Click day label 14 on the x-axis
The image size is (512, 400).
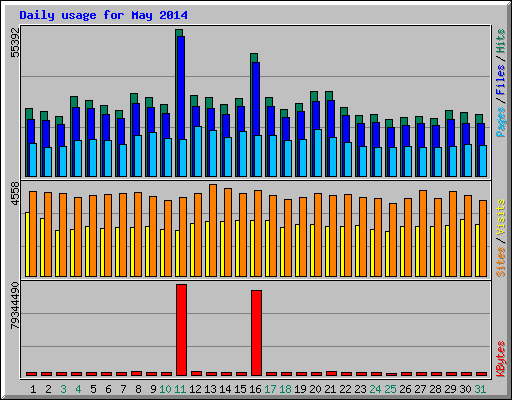point(225,389)
